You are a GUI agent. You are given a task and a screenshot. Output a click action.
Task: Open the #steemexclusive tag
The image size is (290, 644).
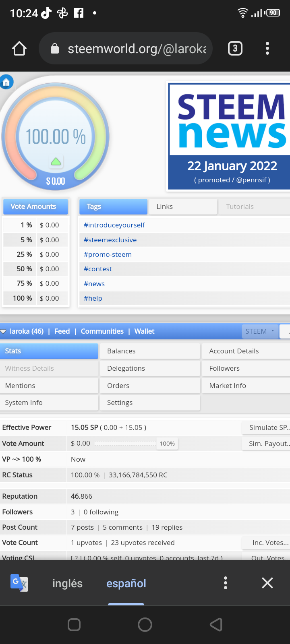tap(110, 240)
